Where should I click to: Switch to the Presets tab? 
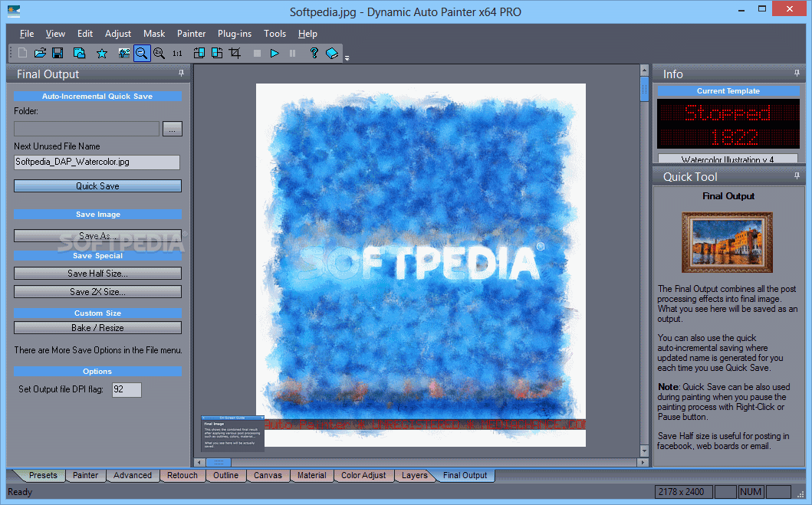(x=43, y=475)
